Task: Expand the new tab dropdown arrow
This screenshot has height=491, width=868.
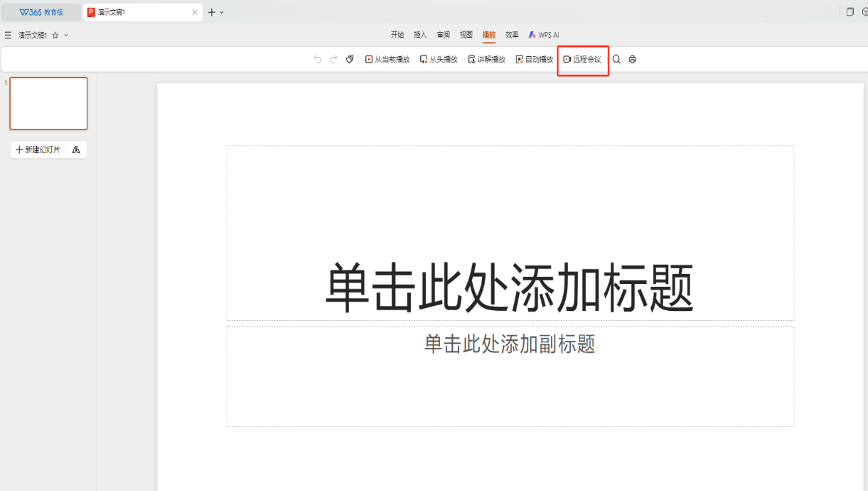Action: click(x=222, y=12)
